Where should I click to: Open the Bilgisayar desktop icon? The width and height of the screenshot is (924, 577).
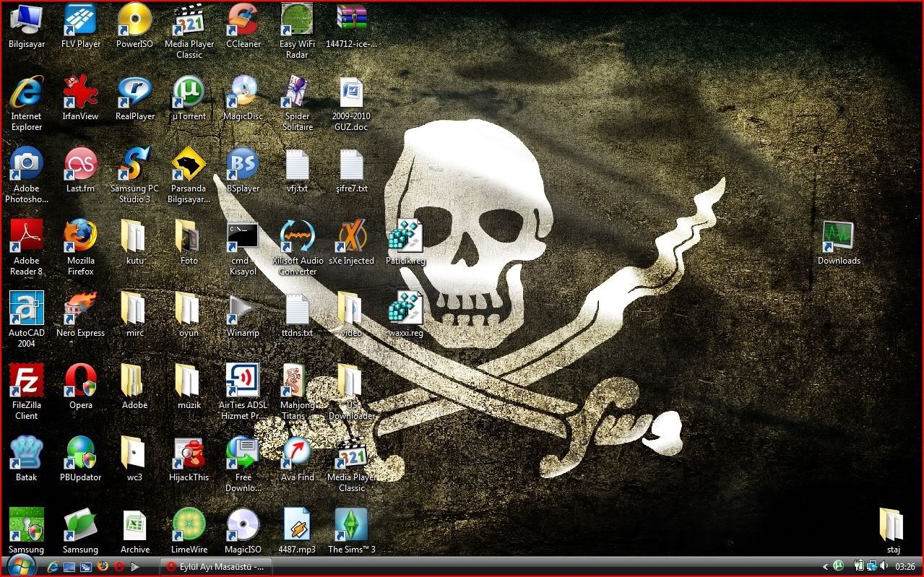coord(27,26)
